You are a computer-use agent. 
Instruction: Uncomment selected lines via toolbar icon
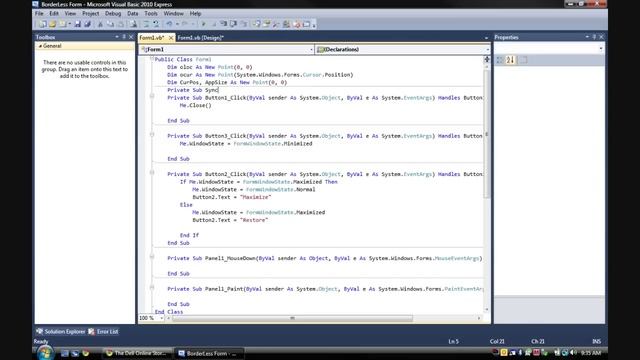pos(156,24)
